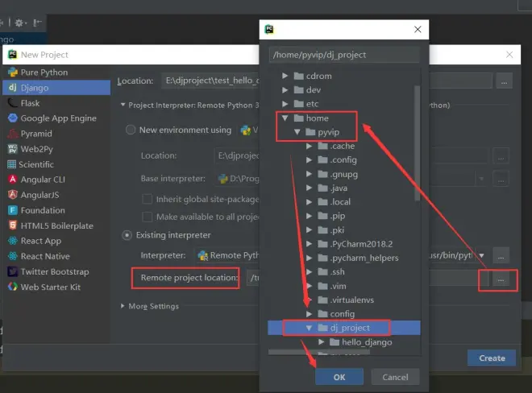Select the .pycharm_helpers folder
Image resolution: width=532 pixels, height=393 pixels.
click(358, 258)
